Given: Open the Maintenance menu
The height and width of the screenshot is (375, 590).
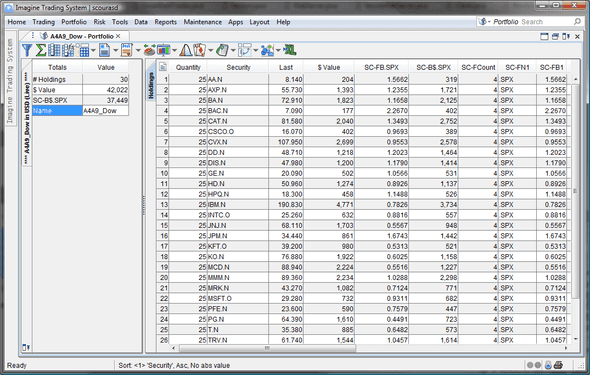Looking at the screenshot, I should 202,22.
